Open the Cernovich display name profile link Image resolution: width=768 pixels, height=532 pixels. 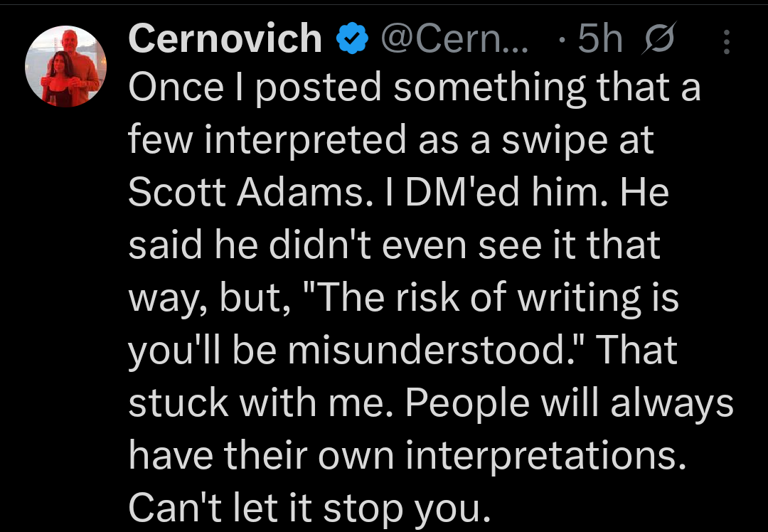point(225,39)
